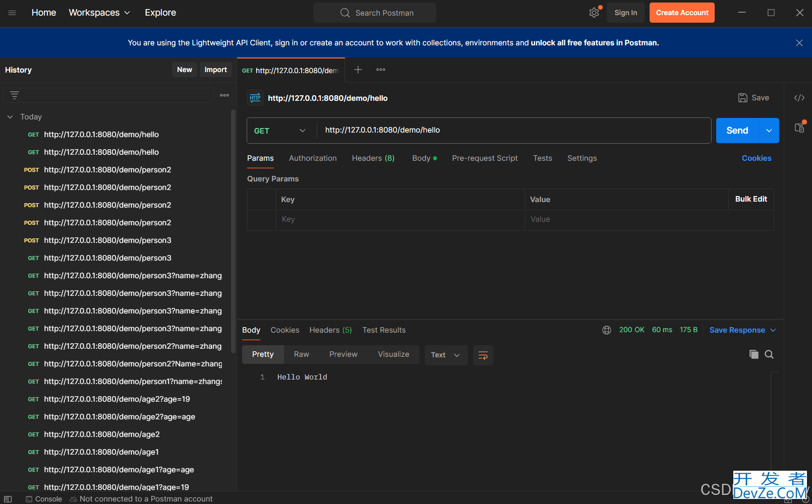
Task: Open response Cookies tab
Action: click(x=285, y=330)
